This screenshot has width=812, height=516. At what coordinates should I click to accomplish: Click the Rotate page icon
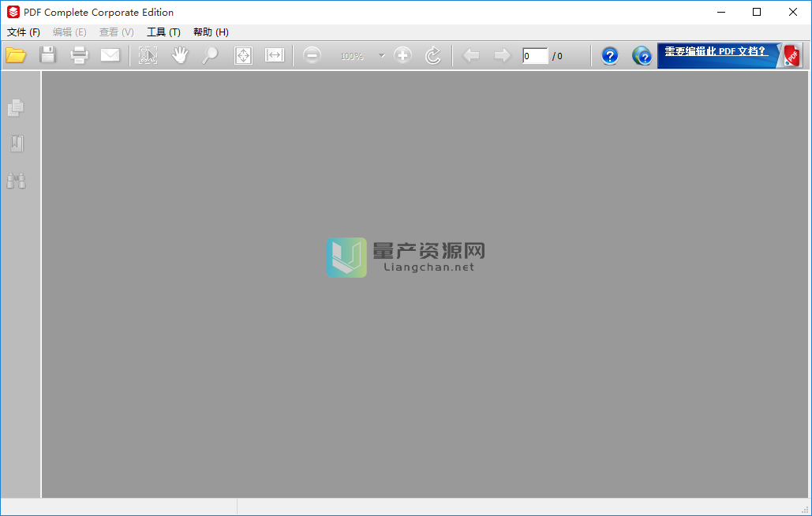click(x=433, y=55)
